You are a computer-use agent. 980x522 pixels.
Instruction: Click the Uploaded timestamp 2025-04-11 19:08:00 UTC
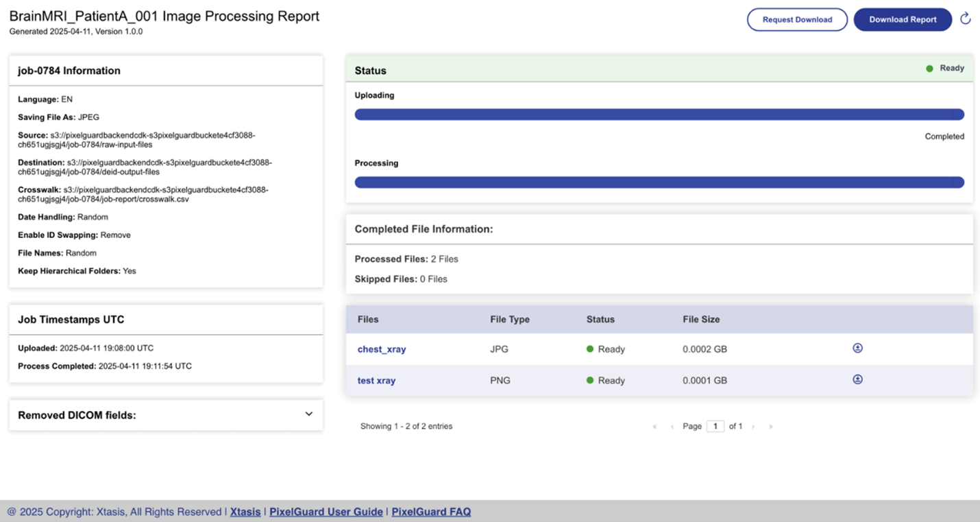click(86, 348)
